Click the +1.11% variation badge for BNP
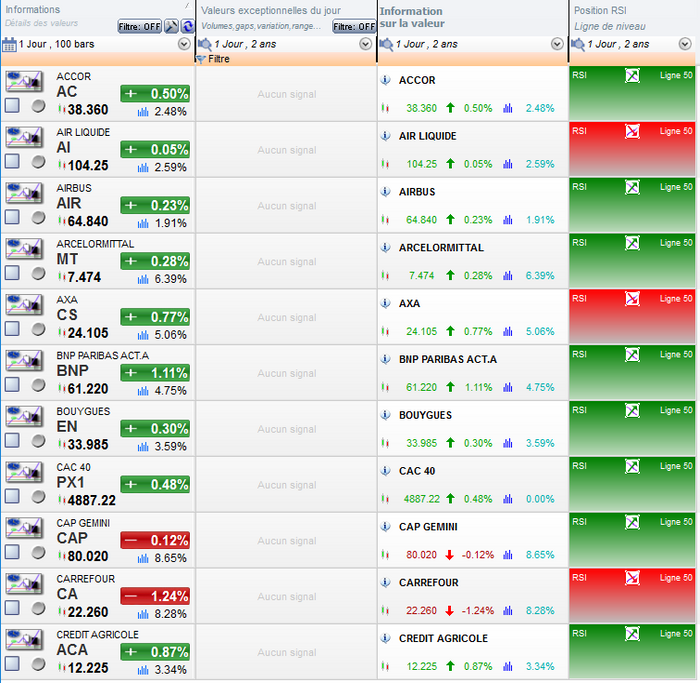This screenshot has width=700, height=683. pos(155,373)
